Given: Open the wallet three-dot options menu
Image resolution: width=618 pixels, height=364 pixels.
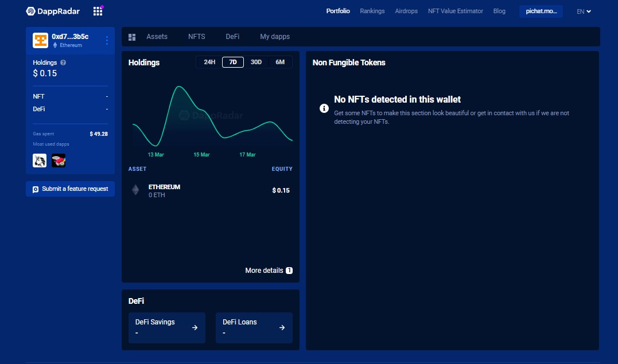Looking at the screenshot, I should coord(107,40).
